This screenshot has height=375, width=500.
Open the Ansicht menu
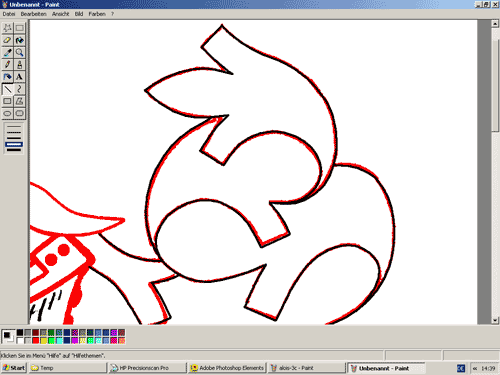(60, 14)
